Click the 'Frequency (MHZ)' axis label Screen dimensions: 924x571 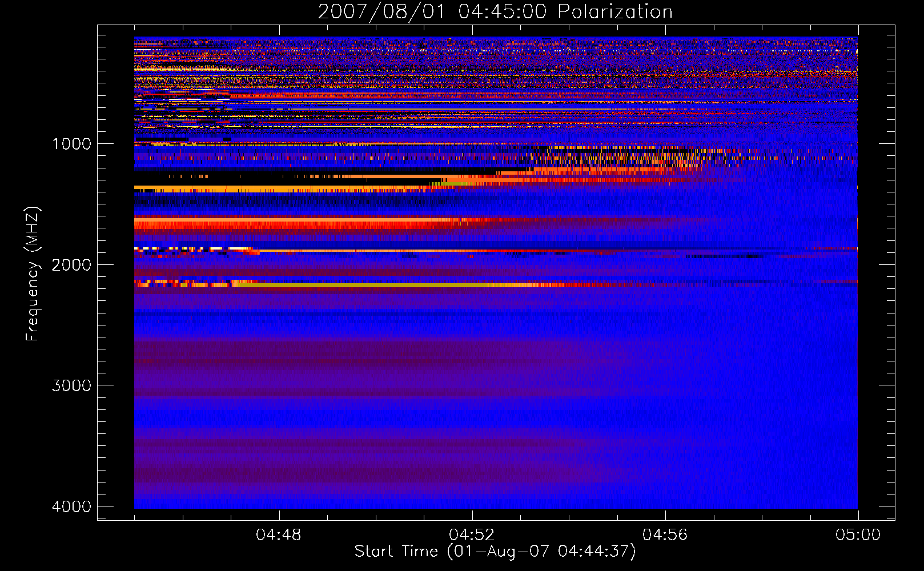pyautogui.click(x=33, y=274)
